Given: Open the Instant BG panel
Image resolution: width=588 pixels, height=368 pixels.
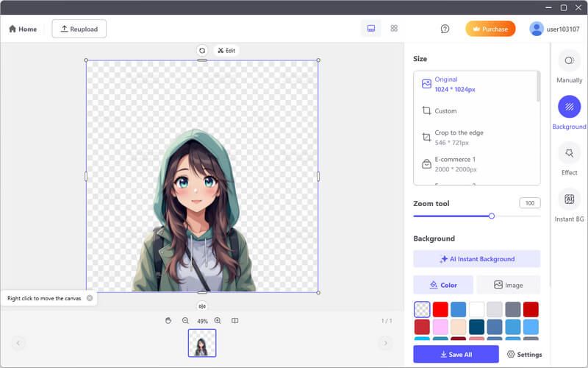Looking at the screenshot, I should tap(569, 200).
